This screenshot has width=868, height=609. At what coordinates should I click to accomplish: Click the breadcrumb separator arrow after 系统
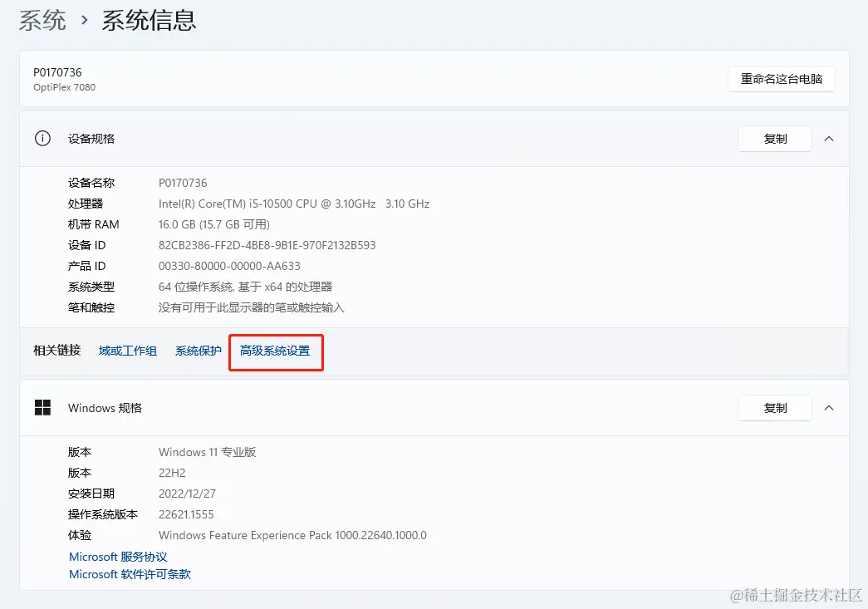(84, 21)
